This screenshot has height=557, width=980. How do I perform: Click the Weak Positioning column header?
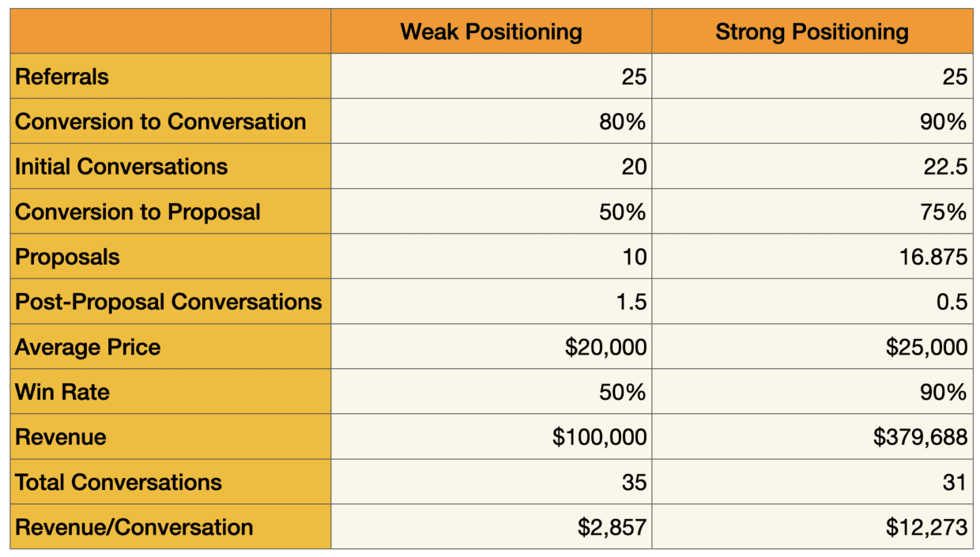491,32
